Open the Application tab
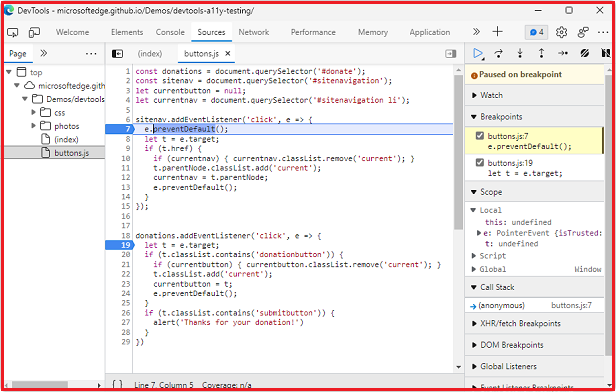The height and width of the screenshot is (392, 616). (x=430, y=32)
